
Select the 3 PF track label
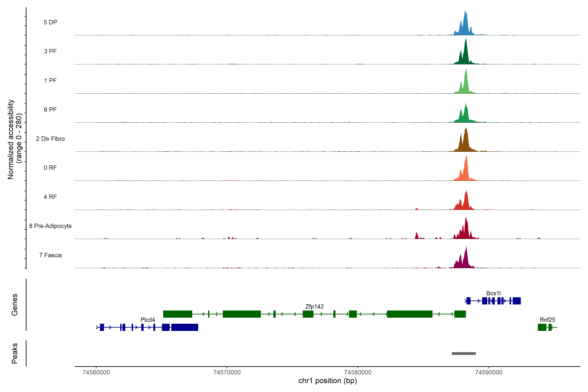[50, 51]
